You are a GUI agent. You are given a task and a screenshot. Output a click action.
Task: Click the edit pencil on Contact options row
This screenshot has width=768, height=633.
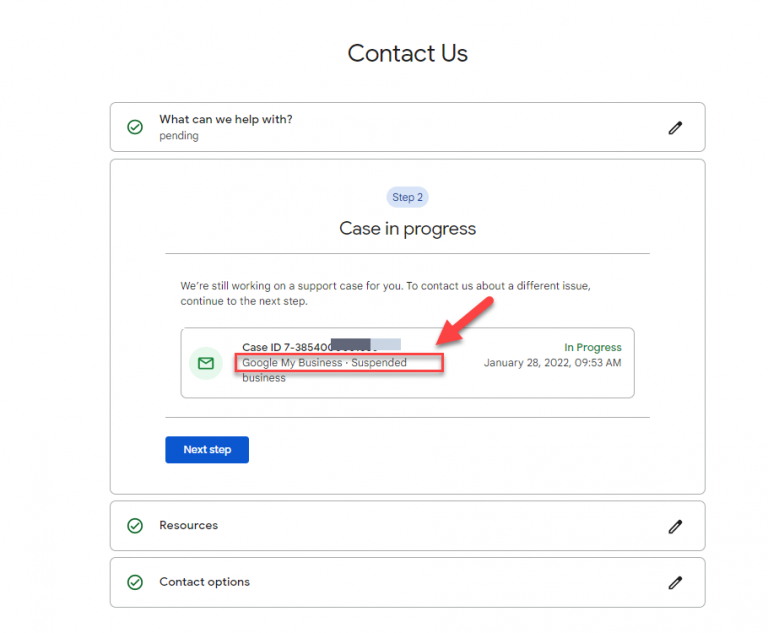[675, 582]
